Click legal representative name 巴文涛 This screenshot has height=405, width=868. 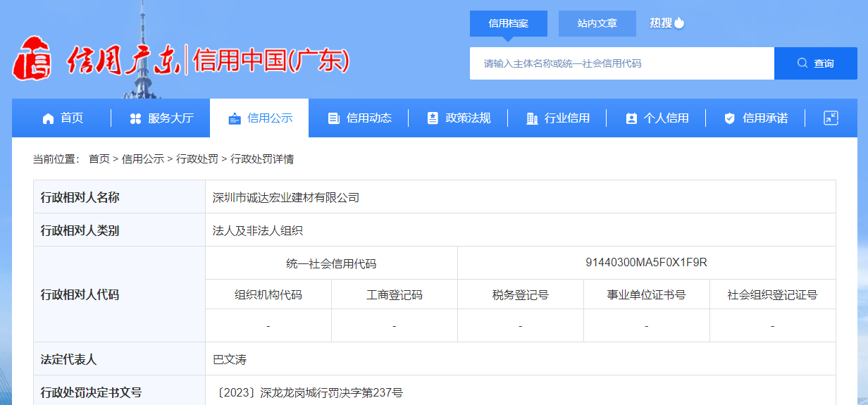(230, 359)
